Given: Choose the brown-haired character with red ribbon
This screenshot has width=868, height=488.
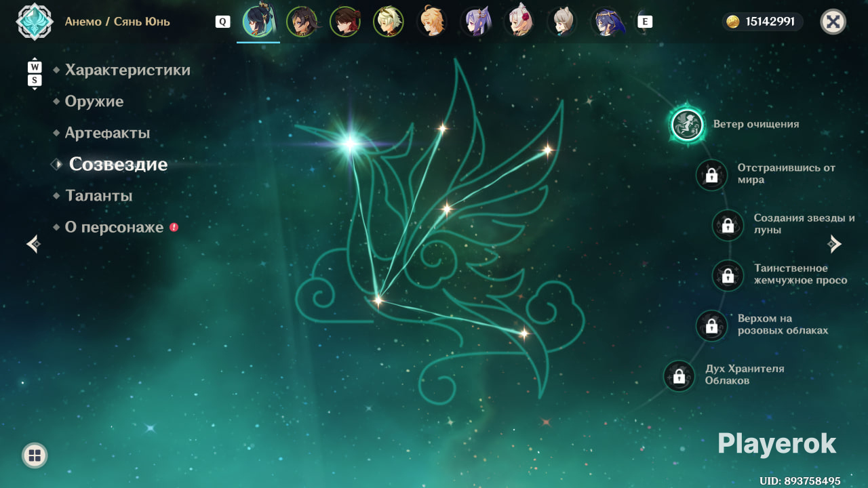Looking at the screenshot, I should tap(345, 22).
